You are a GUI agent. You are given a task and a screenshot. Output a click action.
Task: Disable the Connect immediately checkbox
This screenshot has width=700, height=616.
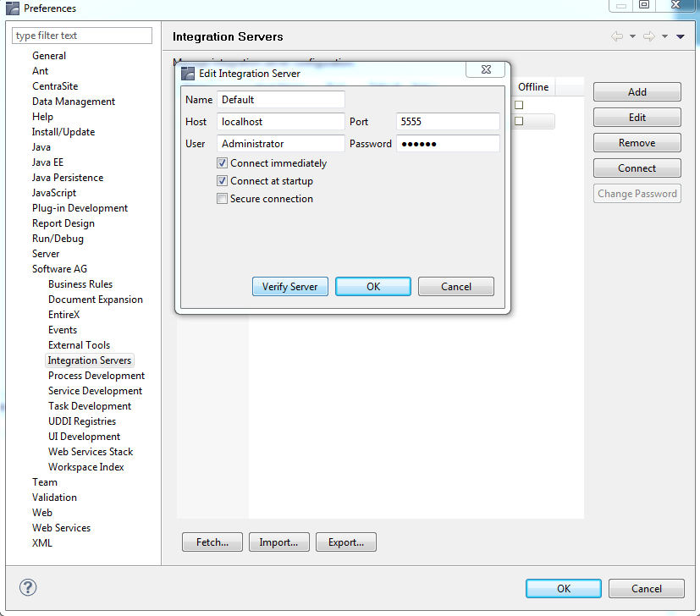[222, 163]
